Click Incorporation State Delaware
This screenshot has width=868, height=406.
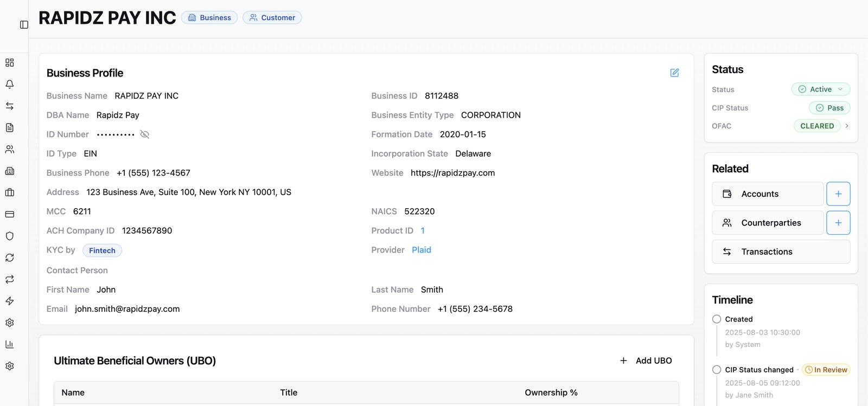point(473,154)
